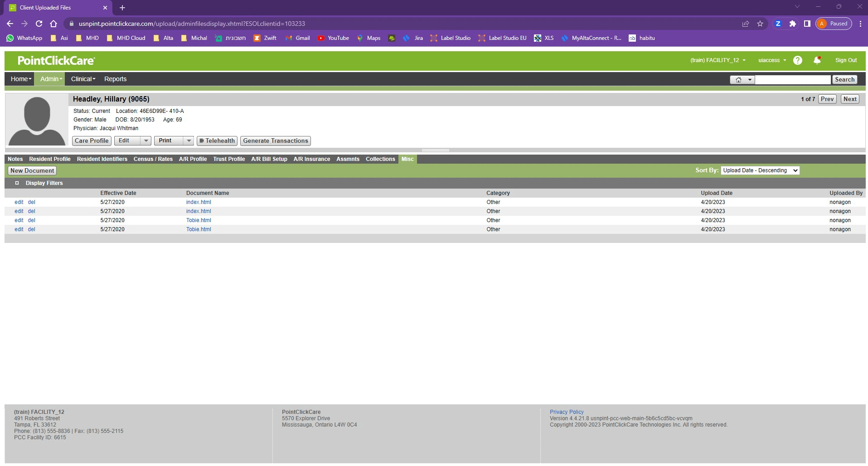
Task: Reload the page using the refresh icon
Action: coord(39,24)
